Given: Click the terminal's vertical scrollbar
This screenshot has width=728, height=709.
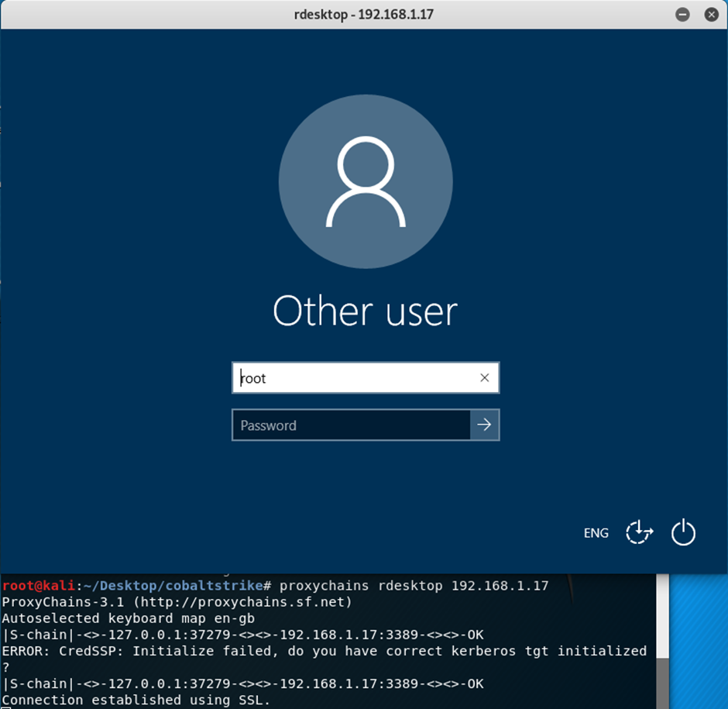Looking at the screenshot, I should (662, 641).
